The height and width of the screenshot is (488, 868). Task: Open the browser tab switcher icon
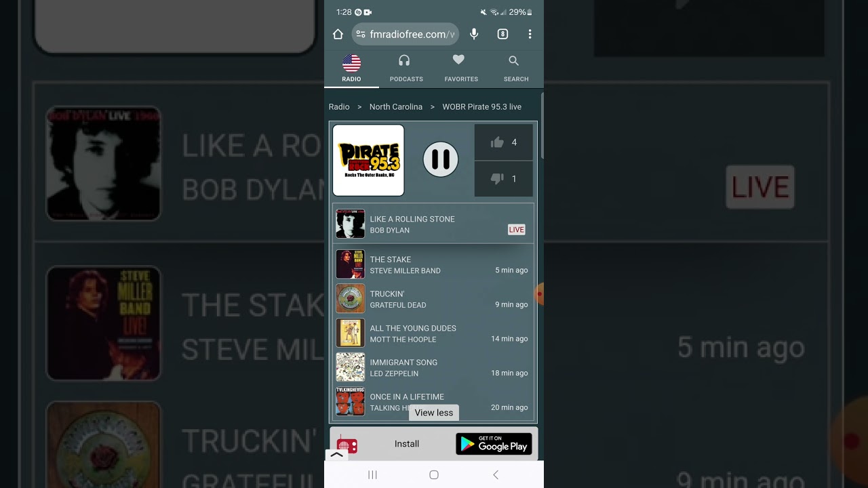coord(502,34)
